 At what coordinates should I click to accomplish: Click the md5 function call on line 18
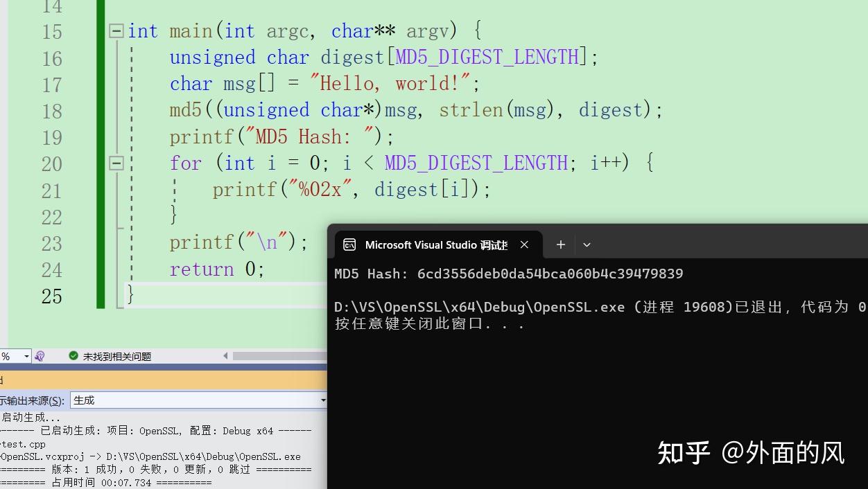point(186,110)
